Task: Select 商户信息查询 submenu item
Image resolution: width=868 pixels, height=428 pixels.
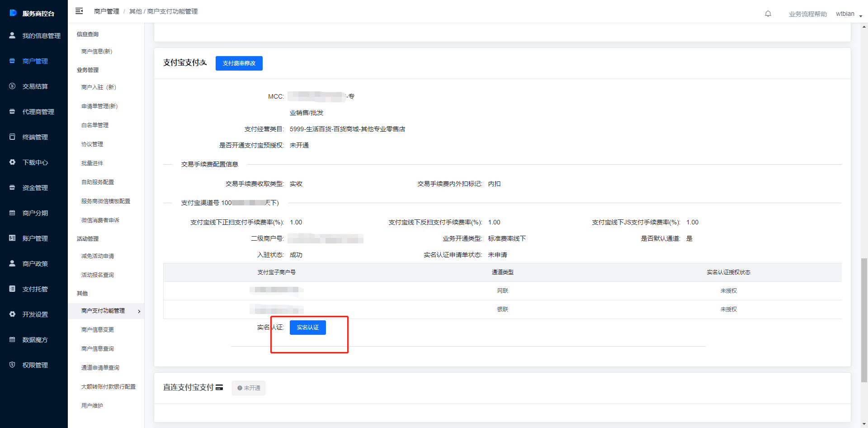Action: pyautogui.click(x=98, y=349)
